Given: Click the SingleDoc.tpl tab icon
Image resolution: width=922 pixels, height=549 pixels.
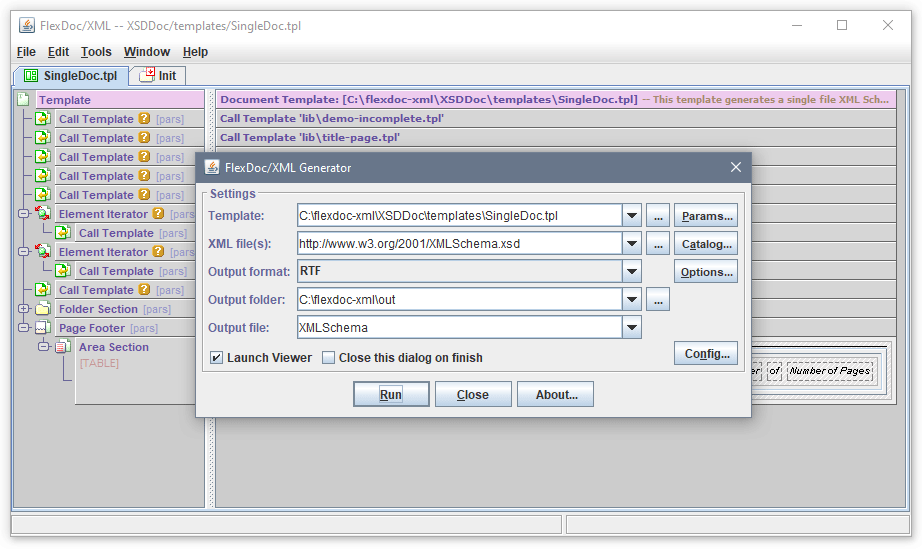Looking at the screenshot, I should click(31, 76).
